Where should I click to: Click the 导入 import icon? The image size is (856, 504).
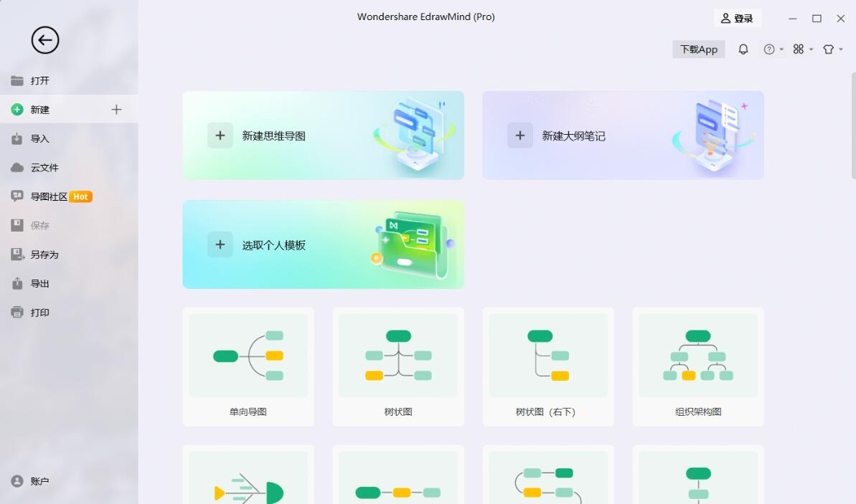click(x=17, y=138)
